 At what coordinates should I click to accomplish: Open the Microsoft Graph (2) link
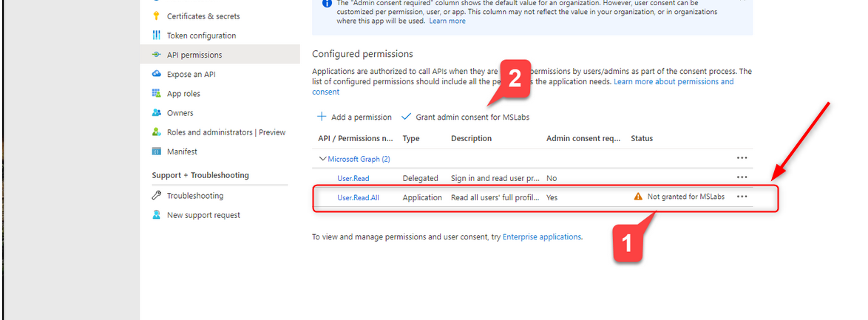click(x=359, y=159)
